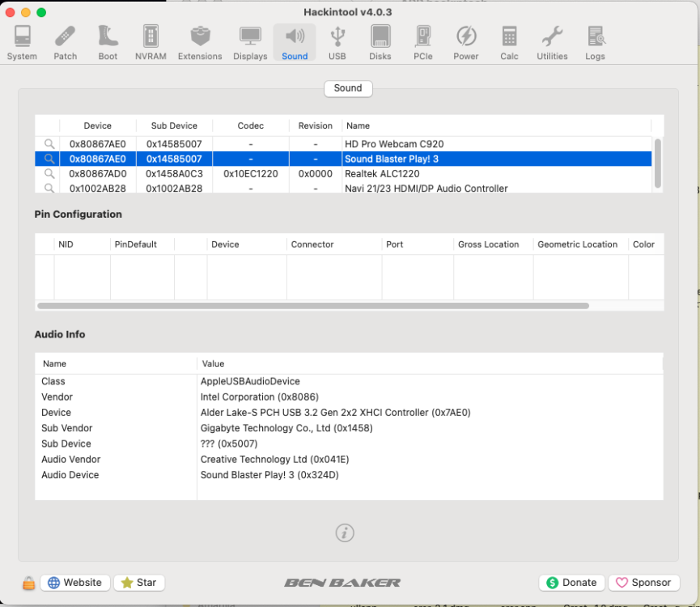Open the USB toolbar section
700x607 pixels.
point(337,42)
